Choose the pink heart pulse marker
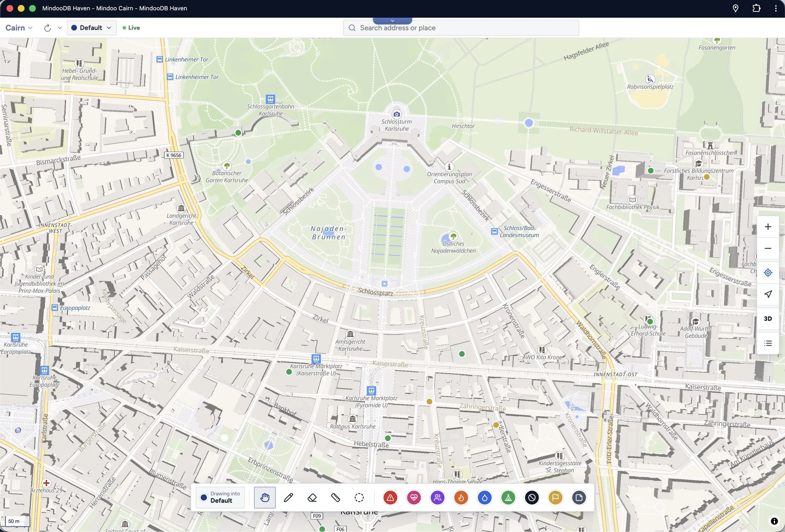The width and height of the screenshot is (785, 532). 414,497
